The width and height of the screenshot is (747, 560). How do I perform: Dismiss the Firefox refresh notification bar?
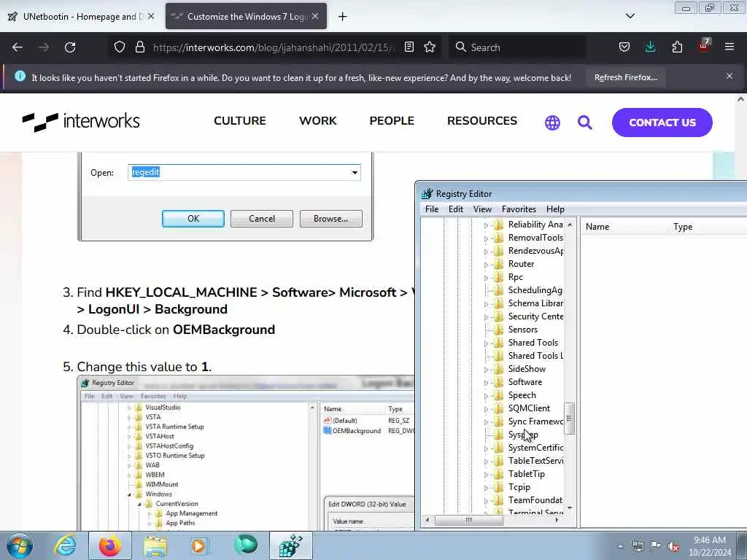[x=729, y=76]
